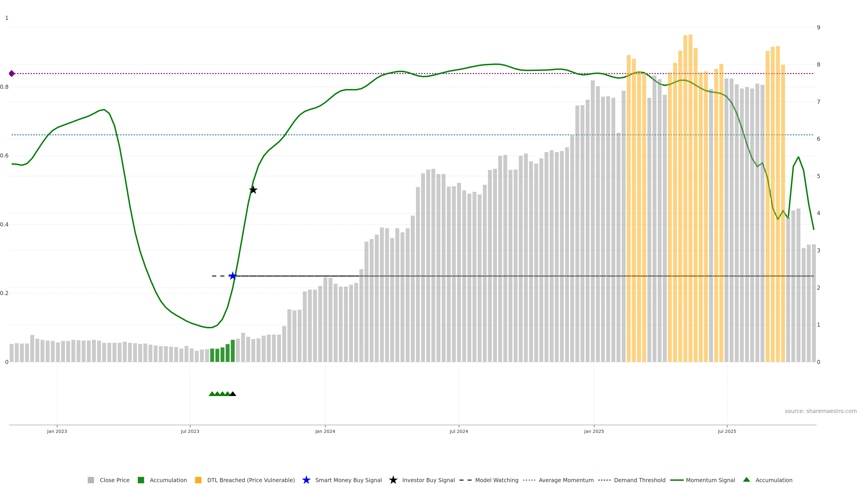Click the black Investor Buy star on chart
Screen dimensions: 868x488
253,190
